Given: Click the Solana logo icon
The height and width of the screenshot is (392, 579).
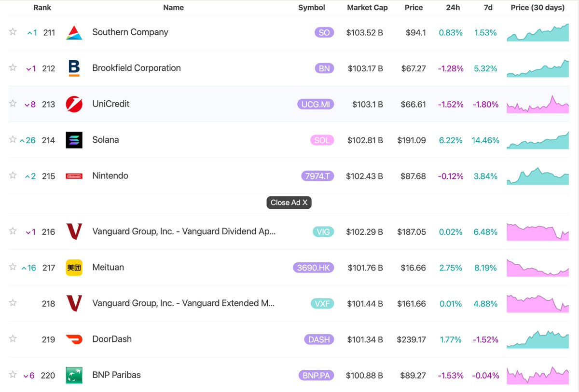Looking at the screenshot, I should [74, 140].
